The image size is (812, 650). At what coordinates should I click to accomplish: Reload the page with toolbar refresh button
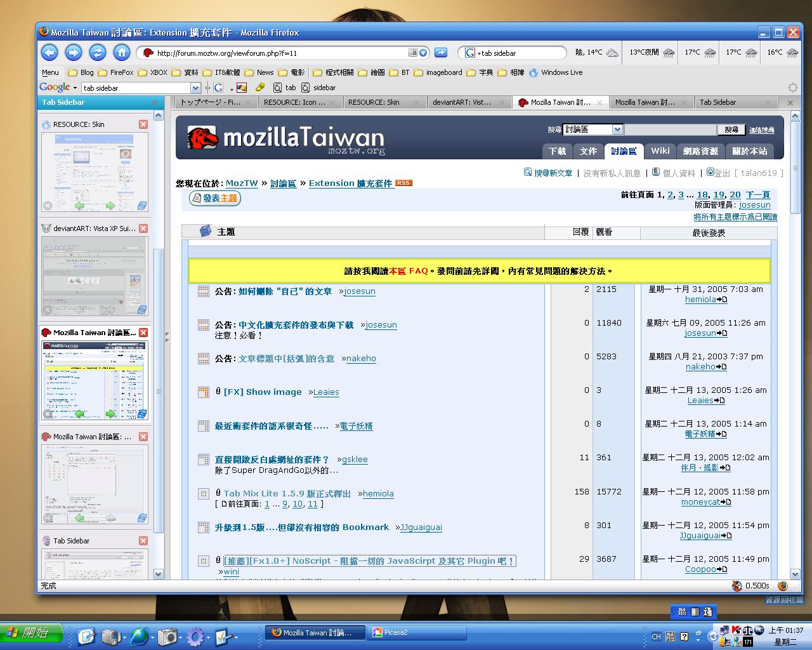pos(97,53)
